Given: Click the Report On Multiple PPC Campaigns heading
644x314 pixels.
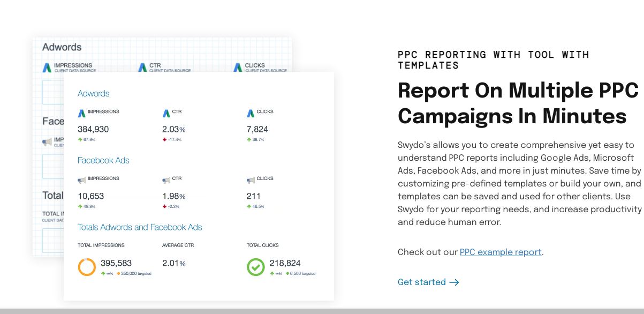Looking at the screenshot, I should point(518,104).
